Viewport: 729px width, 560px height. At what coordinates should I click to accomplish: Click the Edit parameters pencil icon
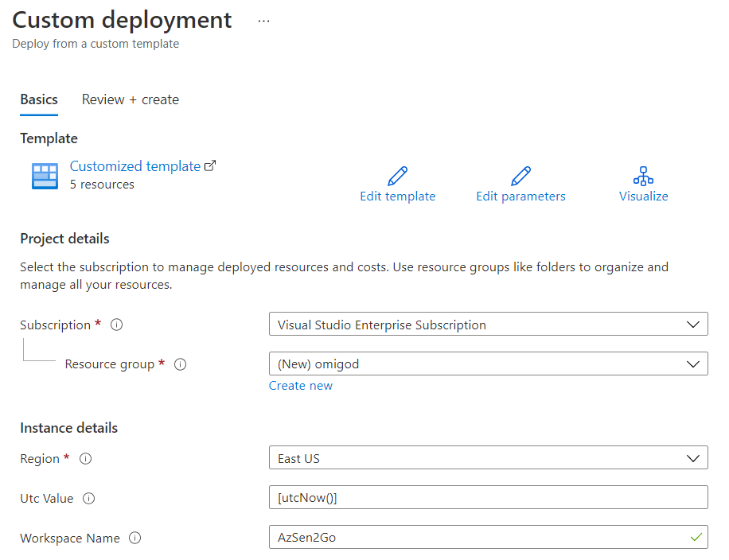(520, 176)
